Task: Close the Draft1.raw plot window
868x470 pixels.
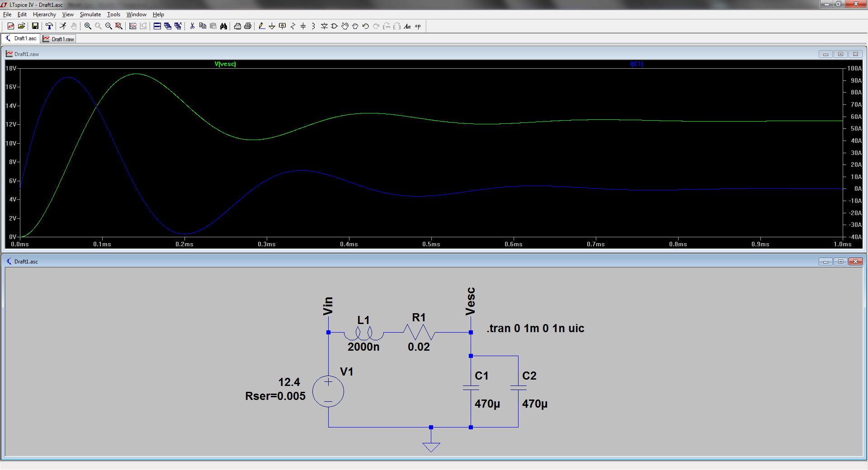Action: pos(855,54)
